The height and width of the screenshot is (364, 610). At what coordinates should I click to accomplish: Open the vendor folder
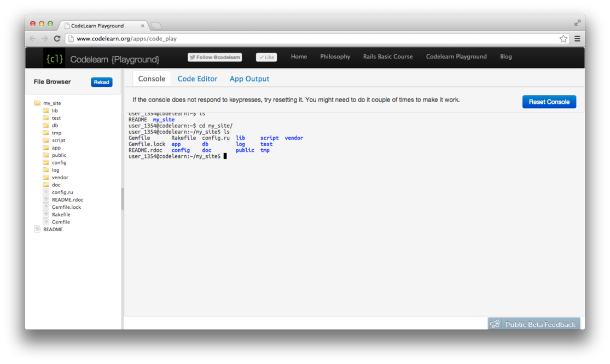pyautogui.click(x=55, y=177)
